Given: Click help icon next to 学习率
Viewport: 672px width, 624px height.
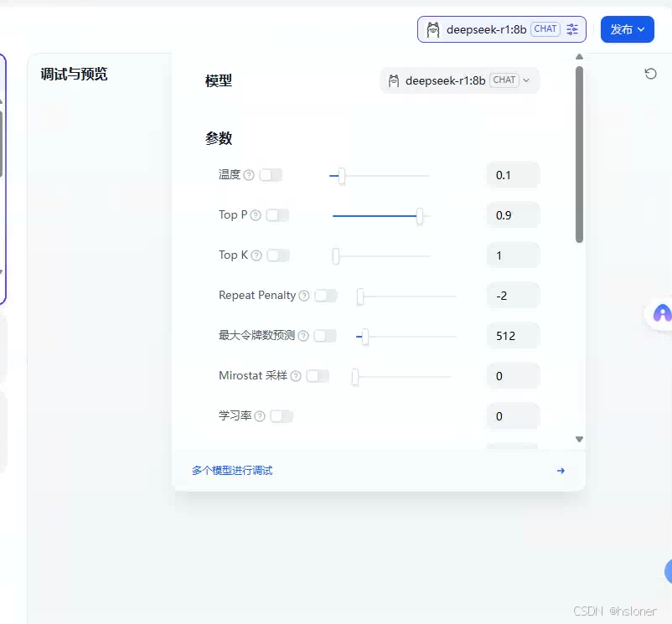Looking at the screenshot, I should (x=260, y=416).
